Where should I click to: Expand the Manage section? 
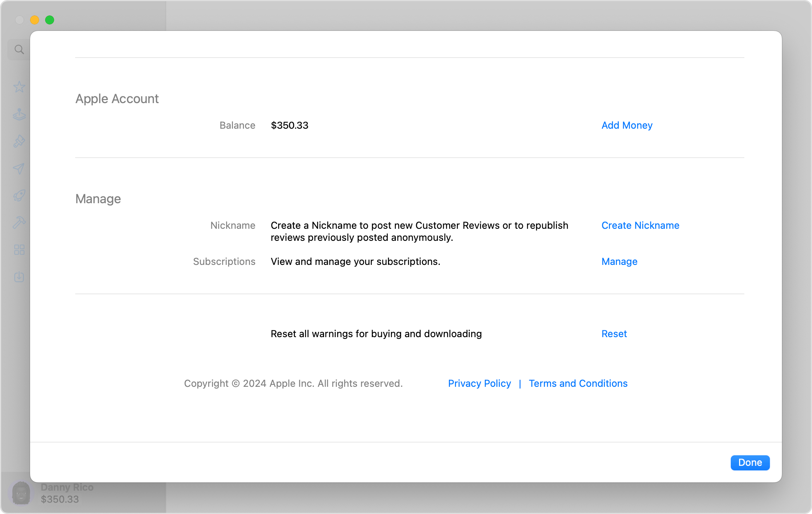[x=98, y=198]
